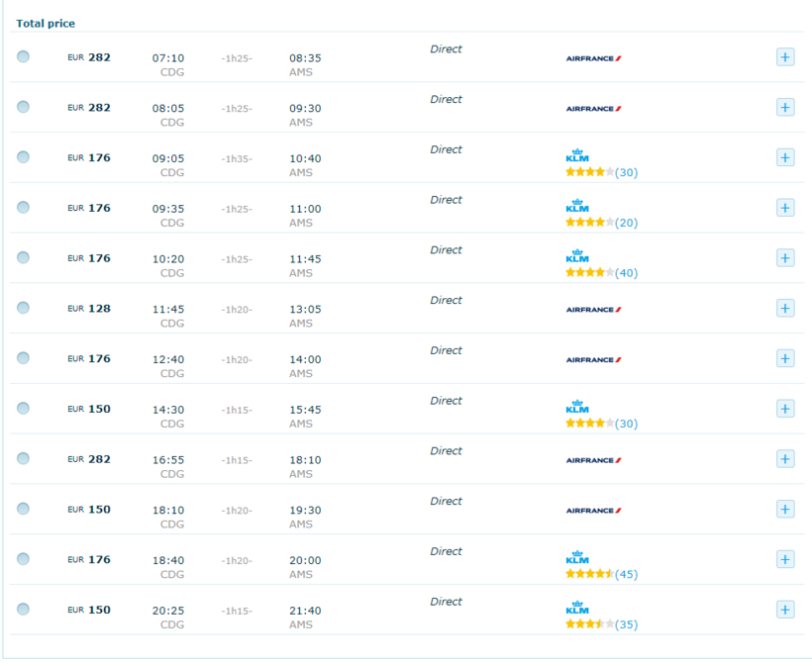The image size is (812, 667).
Task: Click the star rating on the 20:25 KLM flight
Action: (x=589, y=624)
